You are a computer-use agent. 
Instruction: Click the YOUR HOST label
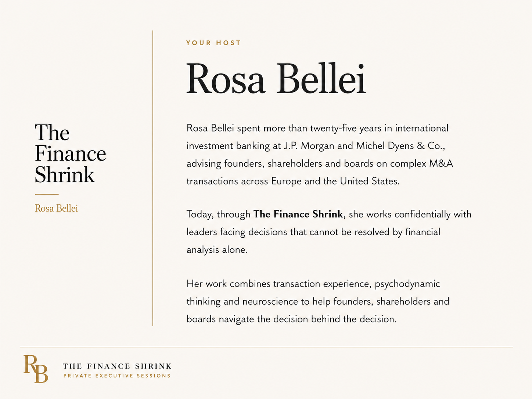tap(213, 43)
